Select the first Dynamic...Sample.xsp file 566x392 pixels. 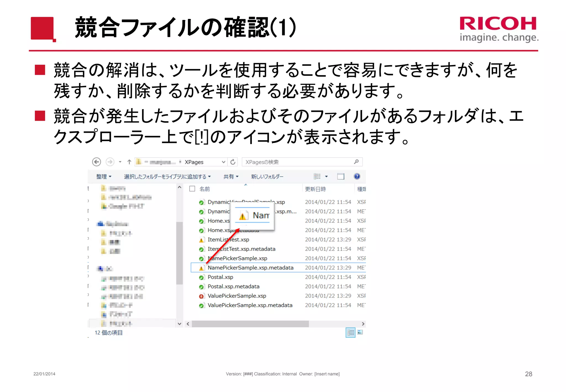(246, 202)
